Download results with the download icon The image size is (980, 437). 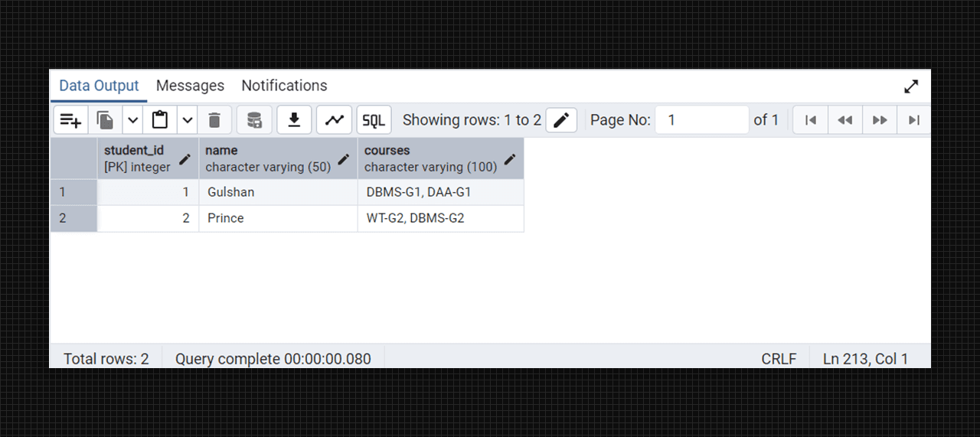click(294, 120)
